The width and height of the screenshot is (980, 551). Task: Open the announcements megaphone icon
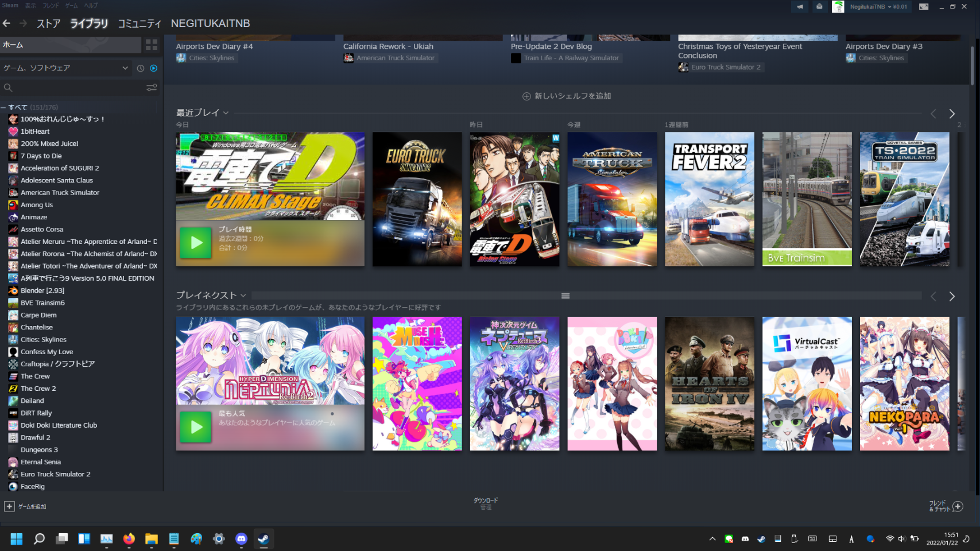click(x=800, y=7)
